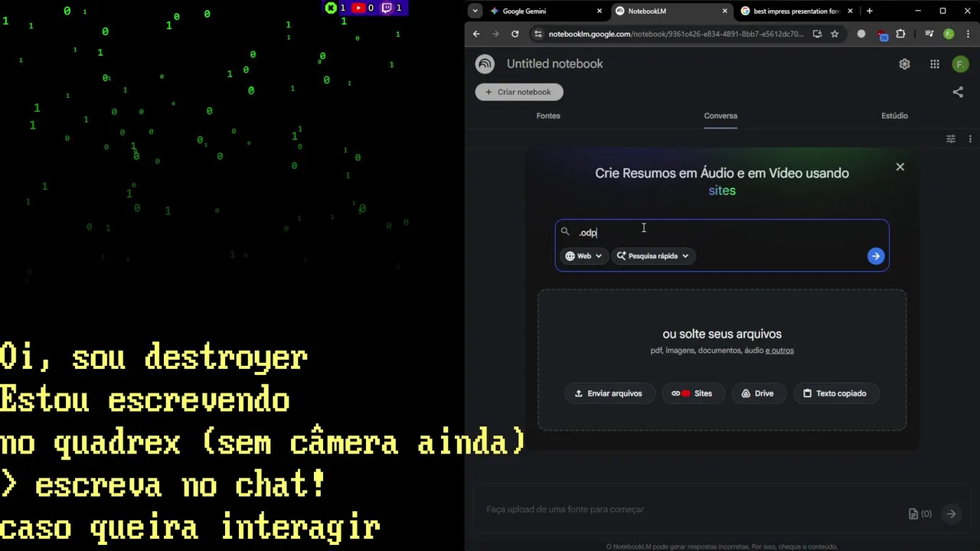Open a new browser tab
980x551 pixels.
coord(869,11)
